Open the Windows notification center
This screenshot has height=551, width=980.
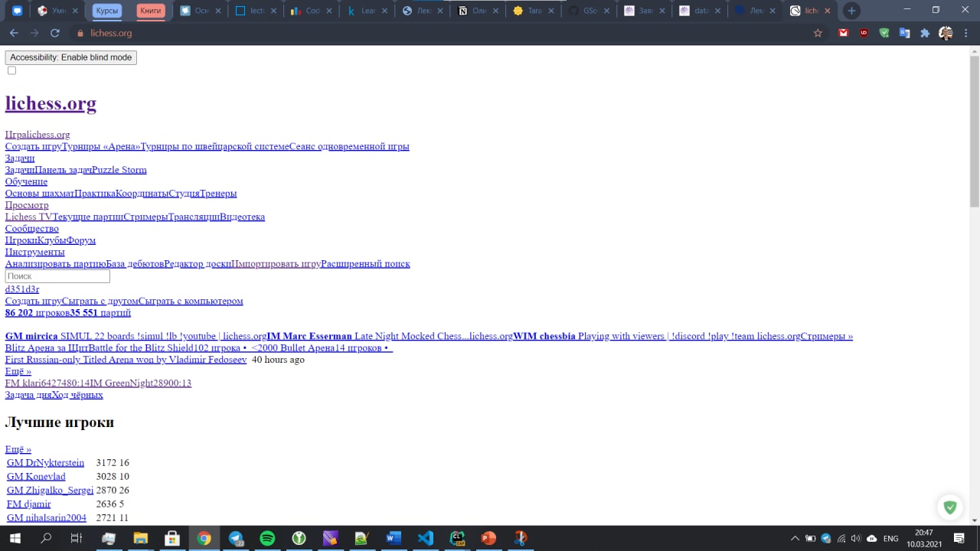tap(959, 538)
